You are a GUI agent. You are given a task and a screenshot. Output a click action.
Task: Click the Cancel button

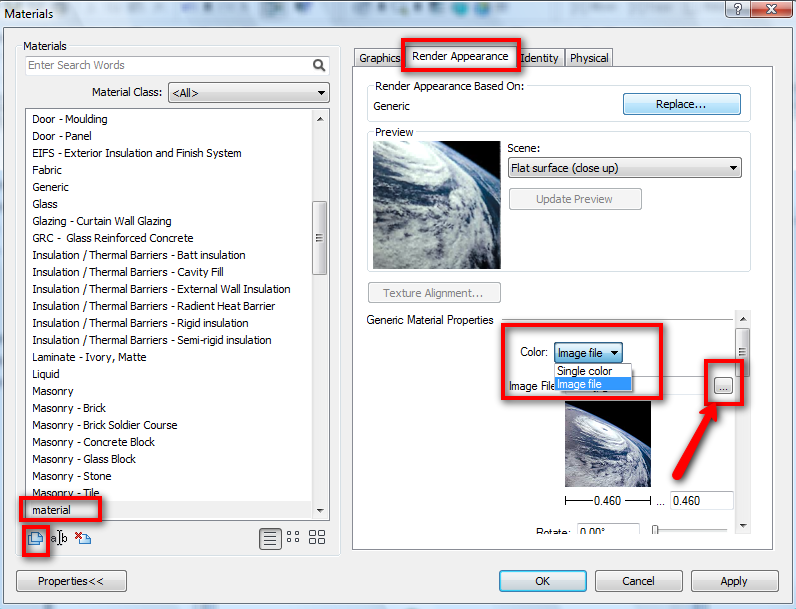tap(638, 581)
